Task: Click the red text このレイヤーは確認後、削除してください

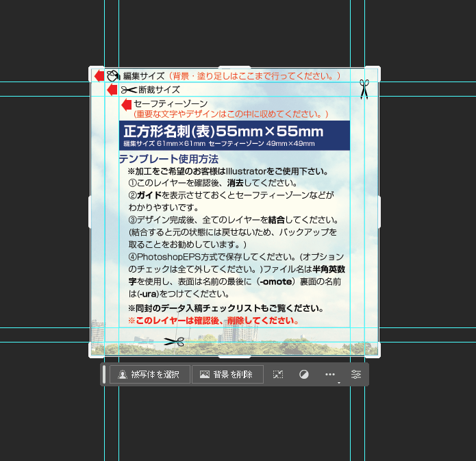Action: (214, 321)
